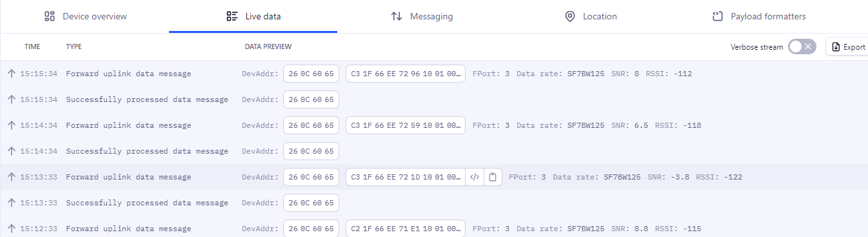The height and width of the screenshot is (237, 868).
Task: Expand 15:12:33 Forward uplink data message row
Action: tap(434, 228)
